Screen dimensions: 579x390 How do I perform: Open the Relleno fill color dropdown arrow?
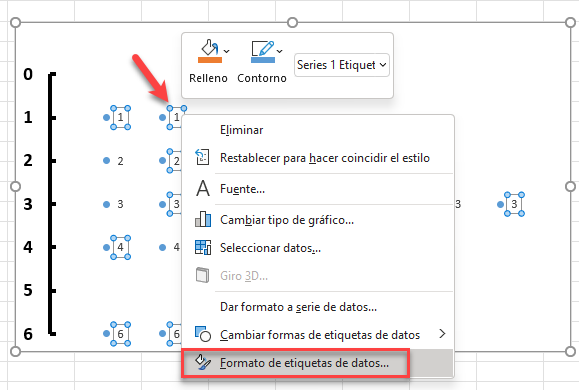pyautogui.click(x=227, y=51)
